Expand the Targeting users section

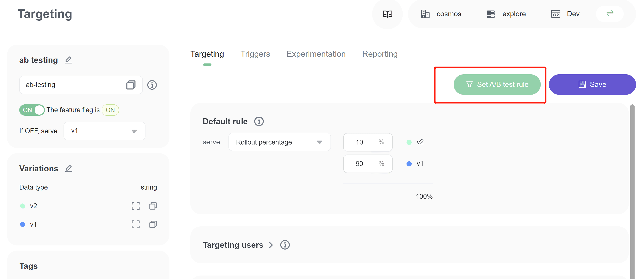271,245
